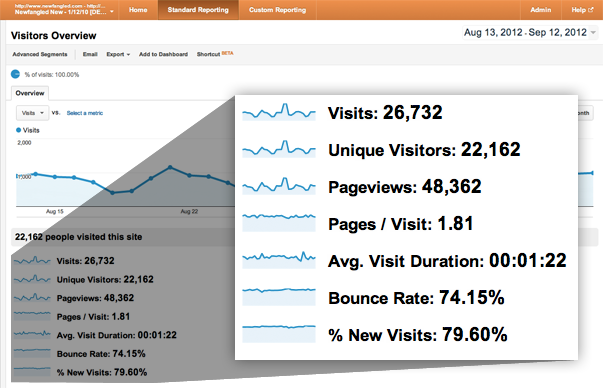Expand the Newfangled account profile dropdown
The image size is (603, 388).
tap(64, 10)
